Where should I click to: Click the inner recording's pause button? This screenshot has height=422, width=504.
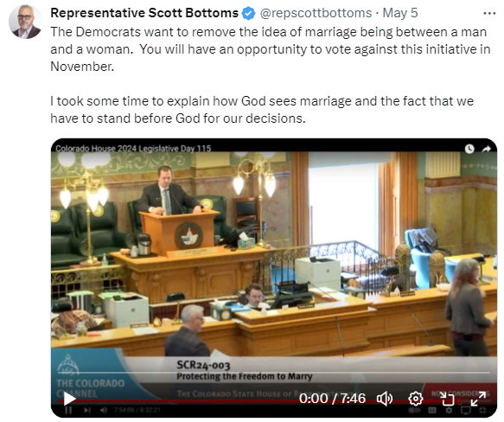coord(68,411)
